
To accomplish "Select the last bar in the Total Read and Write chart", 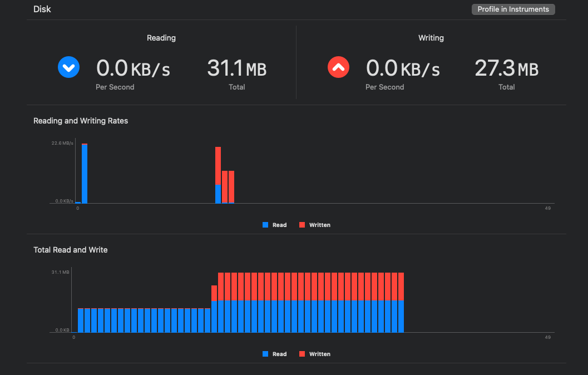I will click(x=401, y=303).
